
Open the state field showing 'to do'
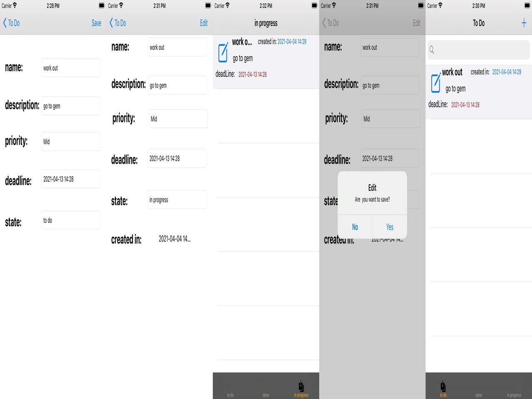pos(71,220)
